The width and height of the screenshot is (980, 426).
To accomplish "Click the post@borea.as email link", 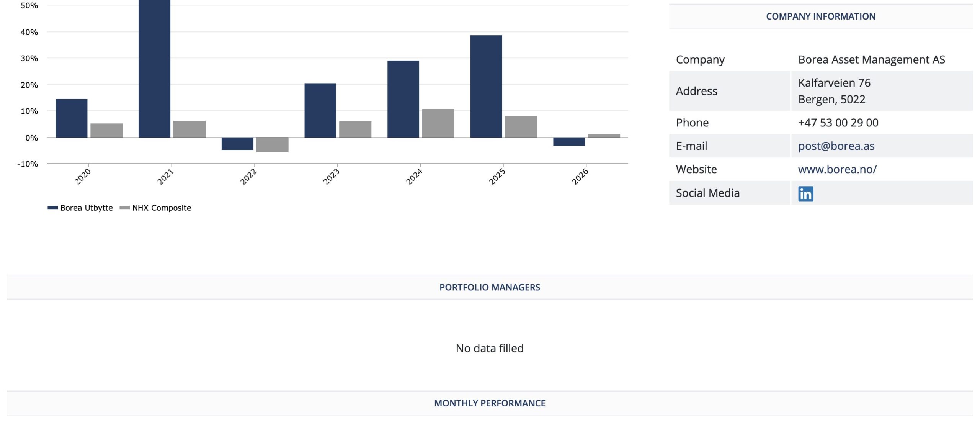I will click(836, 146).
